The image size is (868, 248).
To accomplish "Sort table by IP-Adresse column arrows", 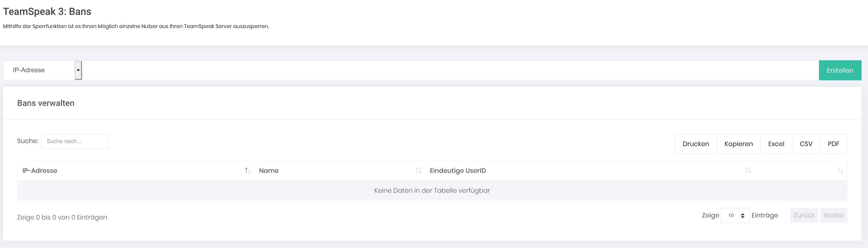I will point(248,170).
